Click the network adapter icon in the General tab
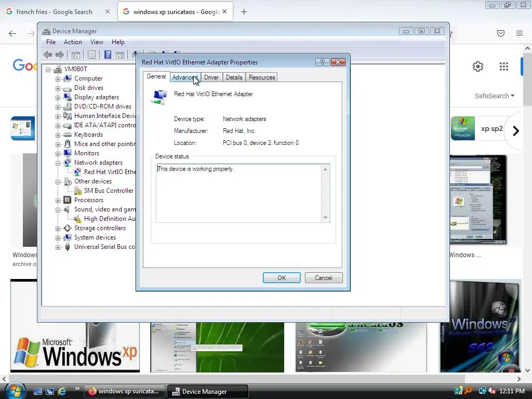Image resolution: width=532 pixels, height=399 pixels. tap(160, 97)
